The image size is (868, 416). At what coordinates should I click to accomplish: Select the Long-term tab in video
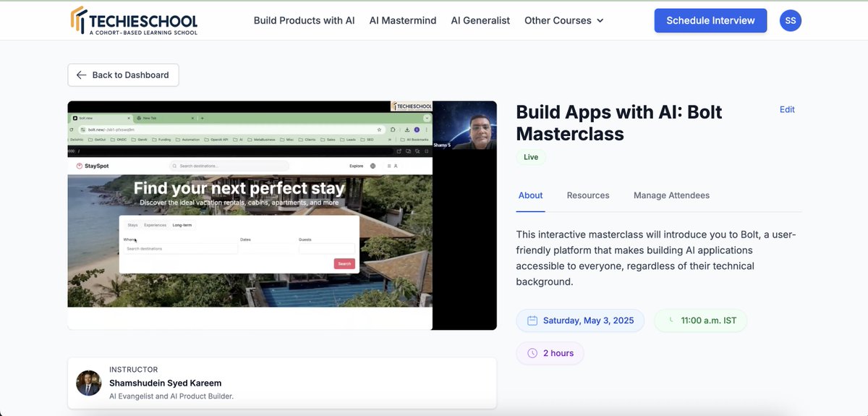tap(182, 225)
